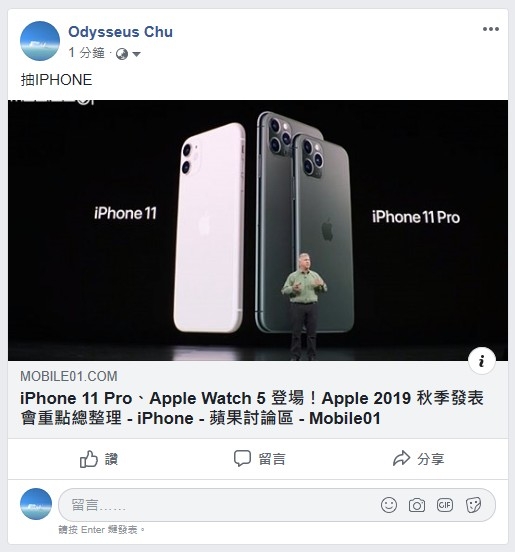Image resolution: width=515 pixels, height=552 pixels.
Task: Open the post's 1 分鐘 timestamp link
Action: click(87, 53)
